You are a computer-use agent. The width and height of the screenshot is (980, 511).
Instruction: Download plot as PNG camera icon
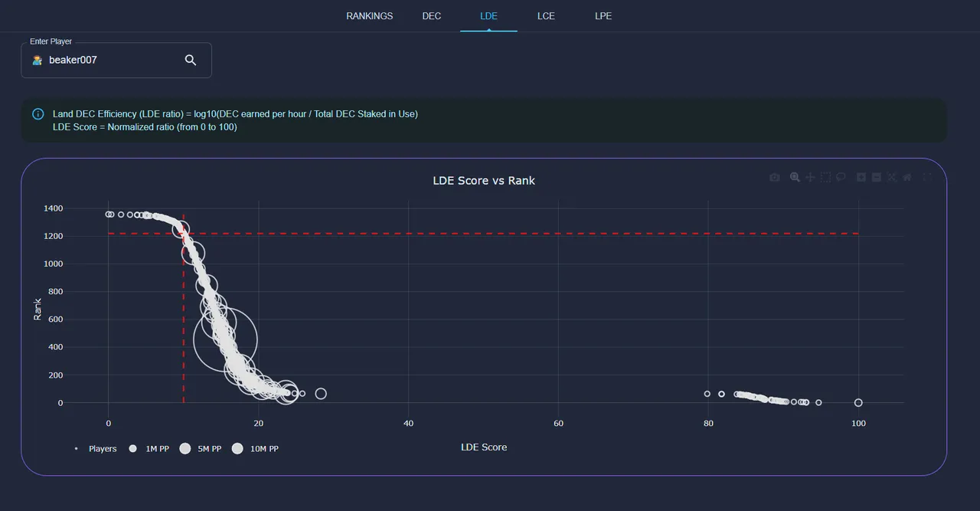pyautogui.click(x=775, y=177)
